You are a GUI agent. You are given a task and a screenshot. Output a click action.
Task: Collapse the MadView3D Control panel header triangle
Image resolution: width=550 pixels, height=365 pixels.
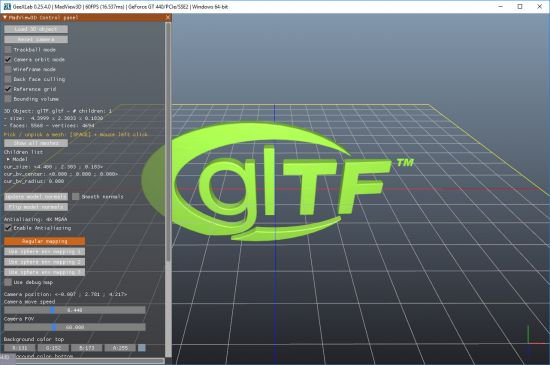5,17
